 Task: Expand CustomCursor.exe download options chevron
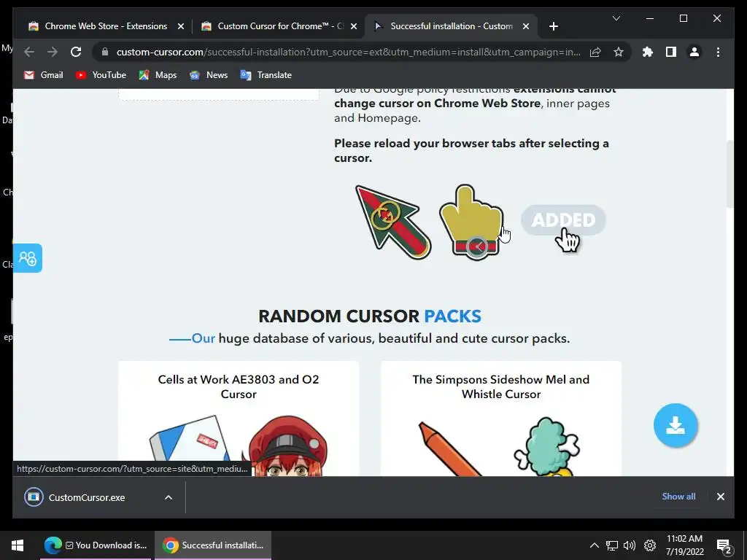click(169, 497)
